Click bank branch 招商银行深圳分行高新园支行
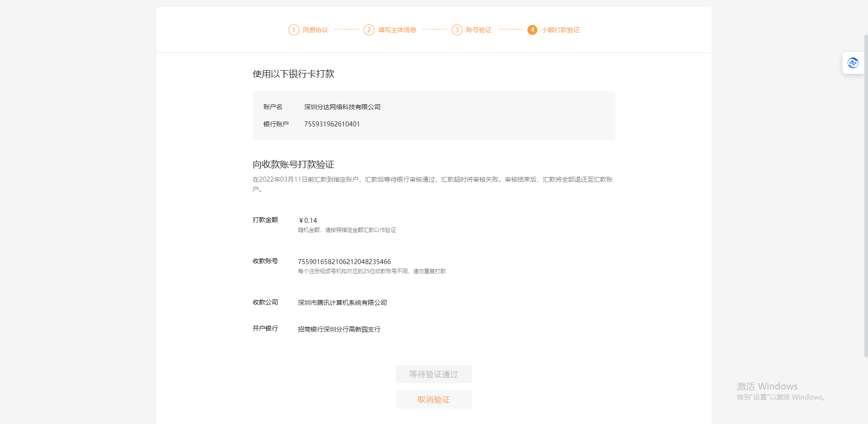The image size is (868, 424). coord(339,329)
